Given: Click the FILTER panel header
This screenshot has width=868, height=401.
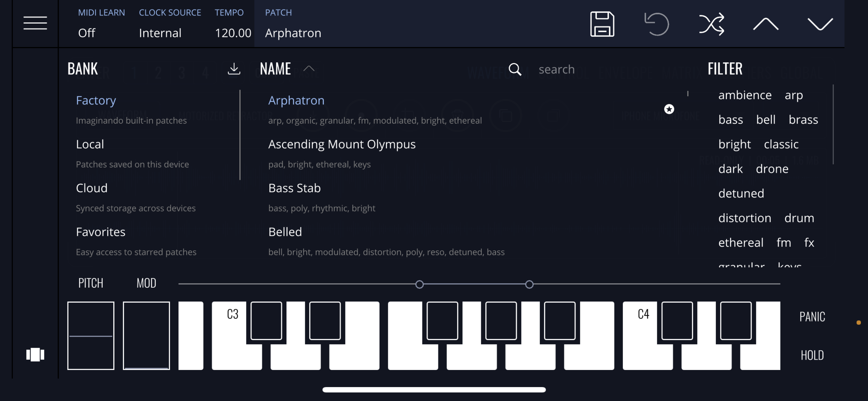Looking at the screenshot, I should click(725, 69).
